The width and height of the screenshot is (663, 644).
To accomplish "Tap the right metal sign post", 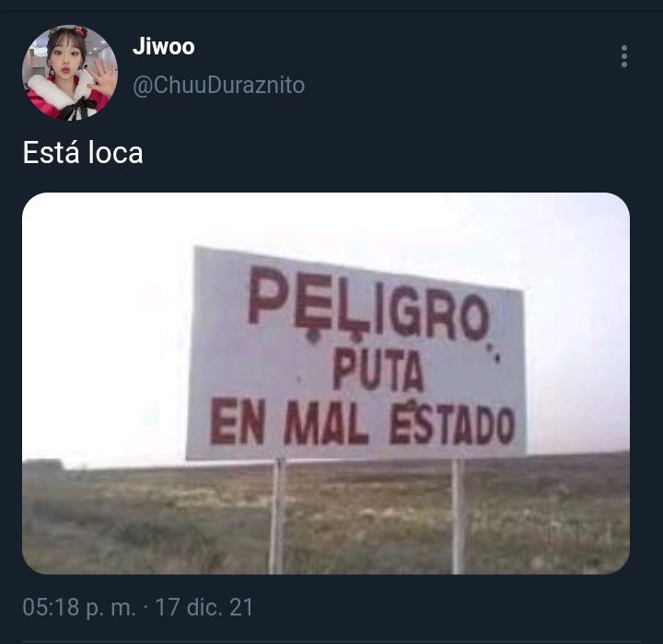I will 459,516.
